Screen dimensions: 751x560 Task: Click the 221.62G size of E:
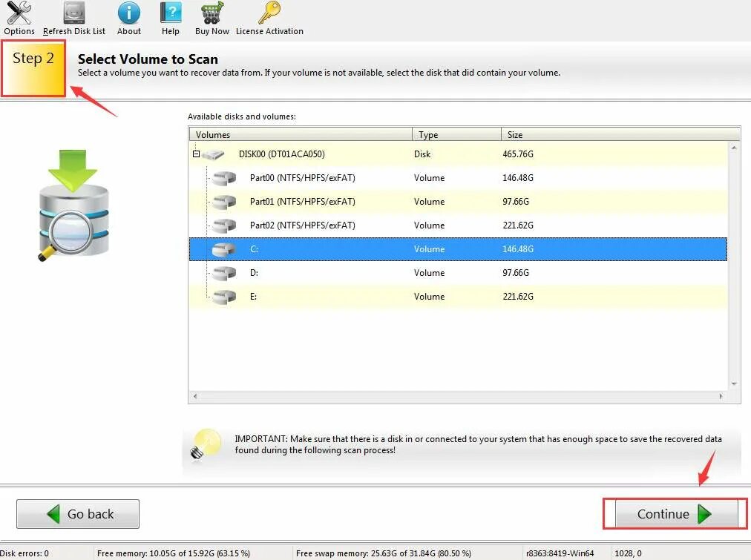coord(518,296)
